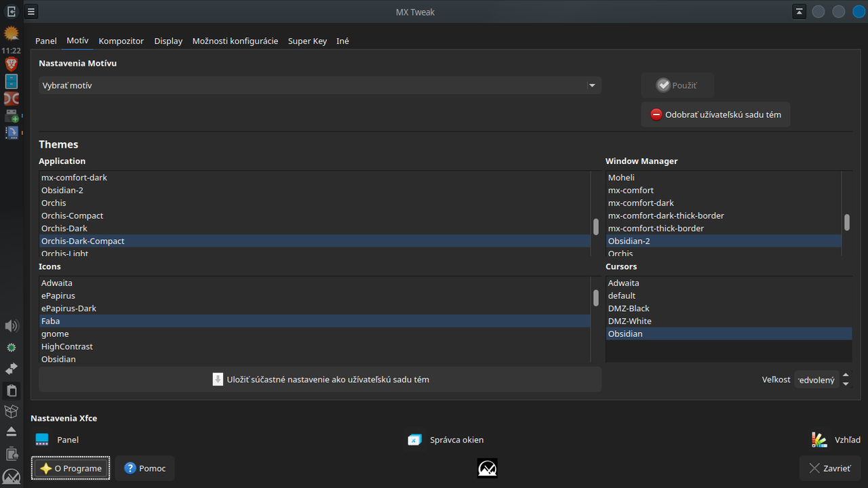
Task: Choose mx-comfort-thick-border window theme
Action: coord(724,228)
